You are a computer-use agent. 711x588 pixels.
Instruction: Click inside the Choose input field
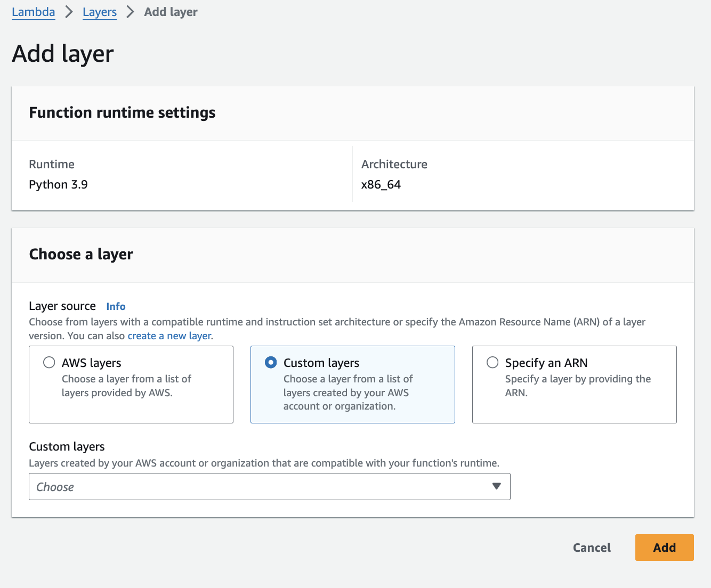coord(213,486)
